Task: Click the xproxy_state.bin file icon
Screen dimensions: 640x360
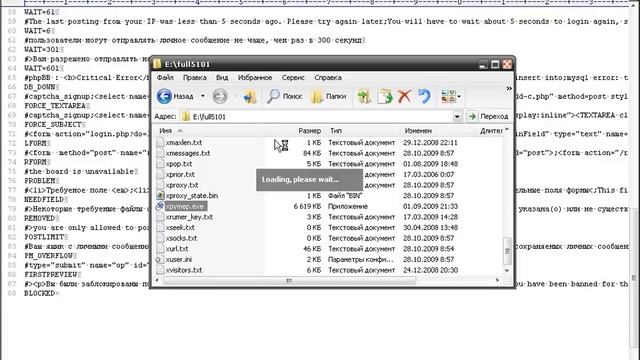Action: (x=160, y=196)
